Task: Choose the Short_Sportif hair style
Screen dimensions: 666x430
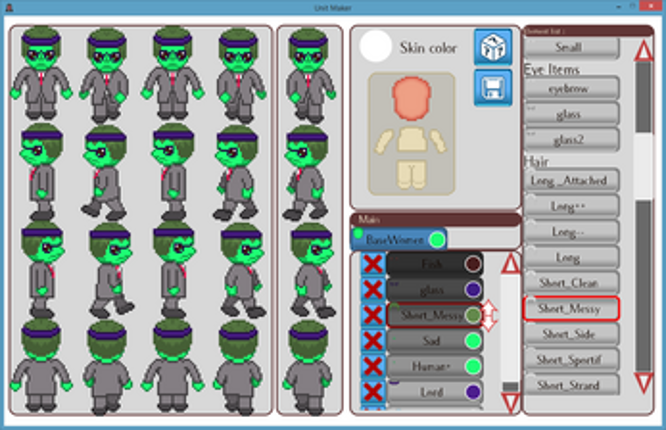Action: (x=571, y=360)
